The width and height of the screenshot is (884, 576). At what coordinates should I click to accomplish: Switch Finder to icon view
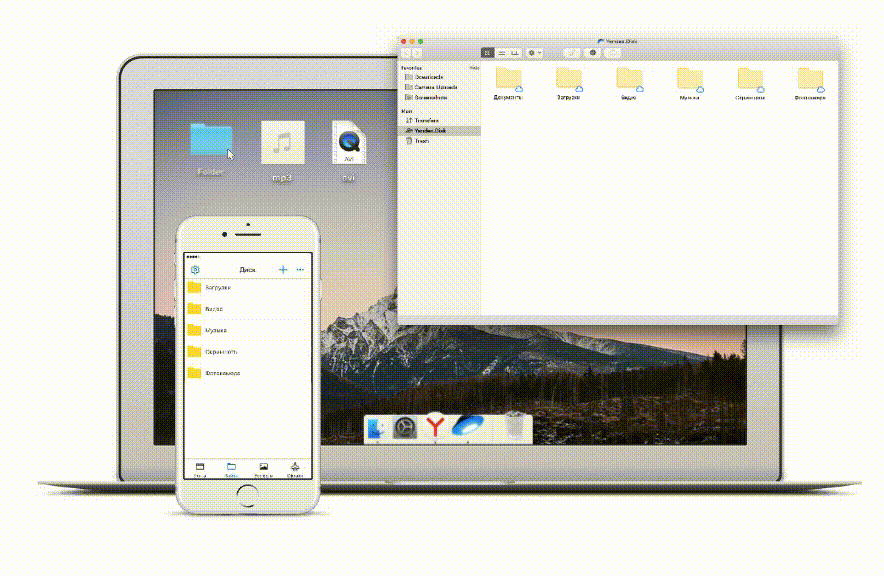coord(488,53)
